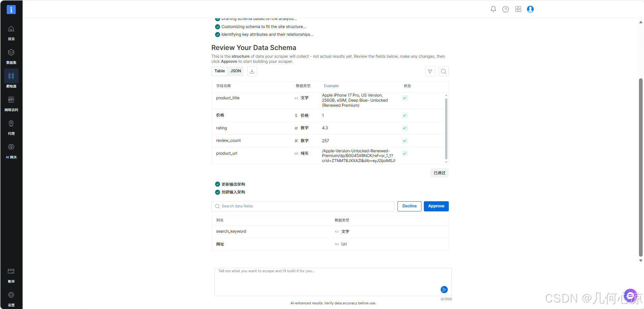Select the product_title field name
The width and height of the screenshot is (644, 309).
point(228,98)
